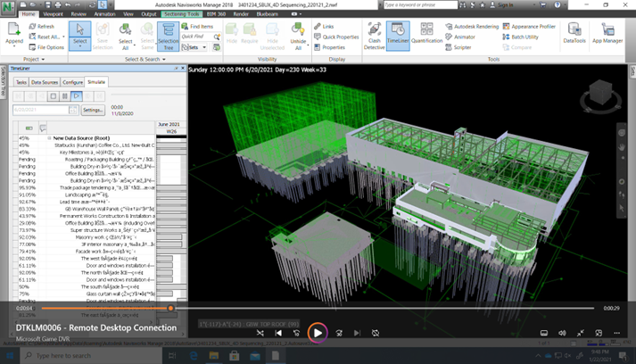Toggle captions in video player
This screenshot has width=636, height=364.
coord(544,333)
